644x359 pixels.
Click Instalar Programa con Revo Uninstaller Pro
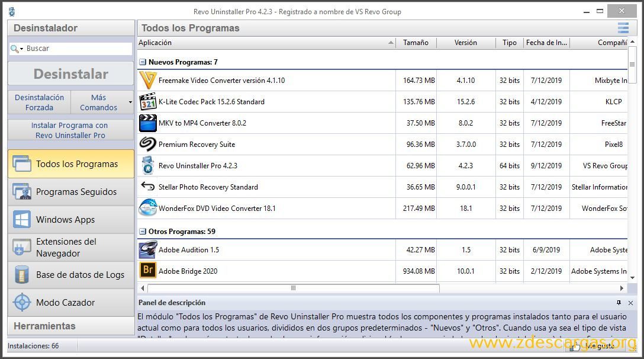pos(70,130)
